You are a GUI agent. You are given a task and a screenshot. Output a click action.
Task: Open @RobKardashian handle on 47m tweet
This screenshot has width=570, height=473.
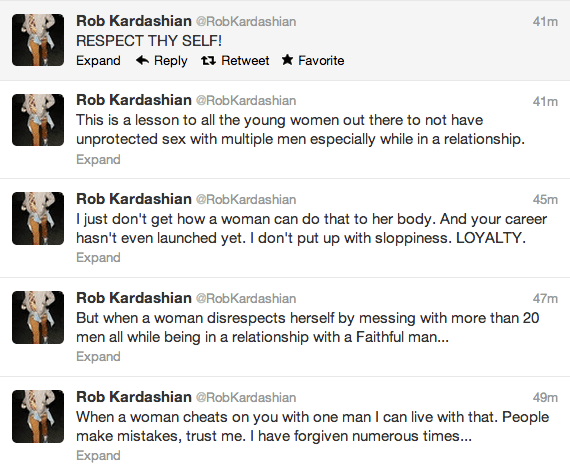point(246,298)
